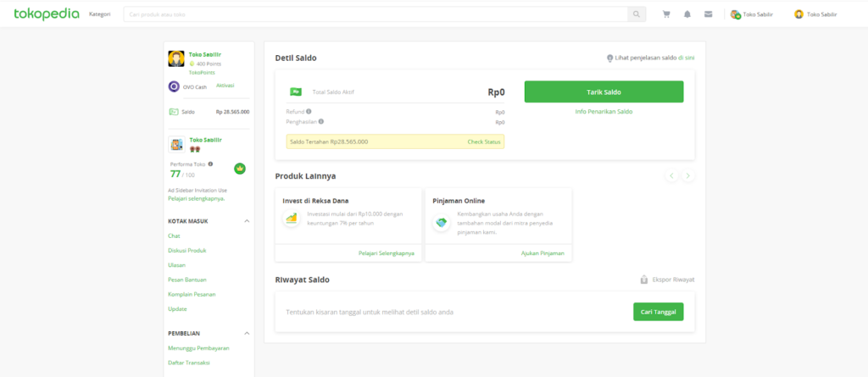Click the Tarik Saldo button
This screenshot has width=868, height=377.
[x=604, y=91]
